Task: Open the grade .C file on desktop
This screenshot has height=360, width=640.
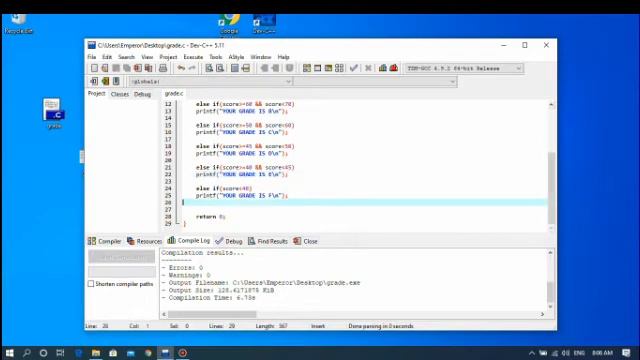Action: (x=54, y=113)
